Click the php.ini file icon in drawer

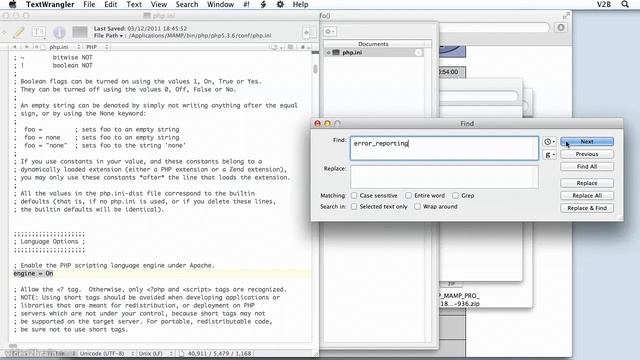[336, 53]
